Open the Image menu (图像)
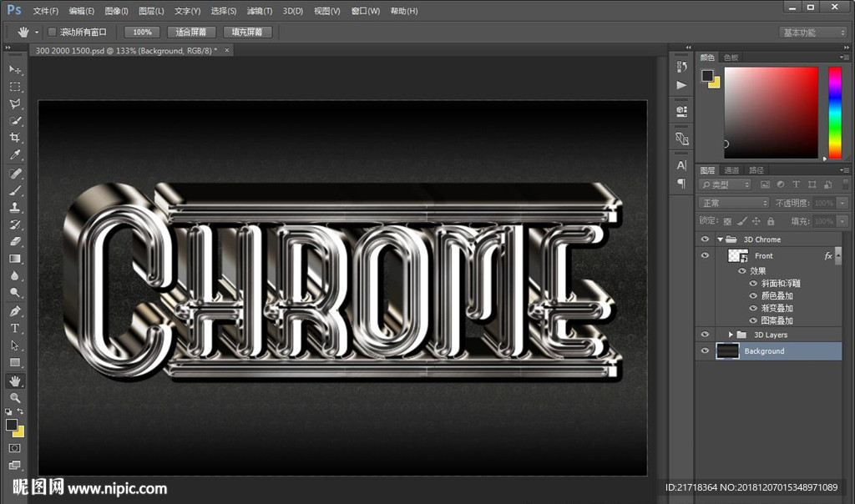 click(x=116, y=11)
